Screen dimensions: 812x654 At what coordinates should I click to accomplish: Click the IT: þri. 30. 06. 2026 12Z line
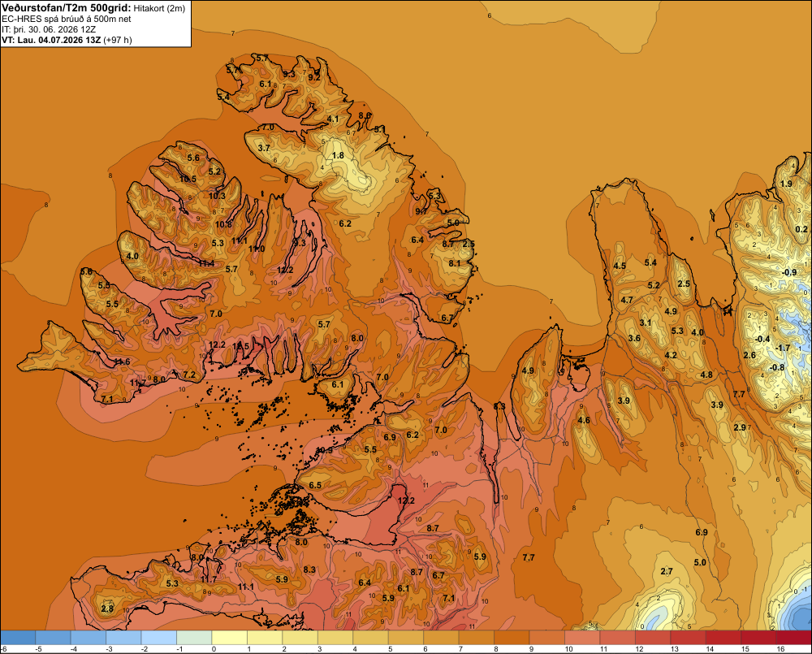(49, 29)
